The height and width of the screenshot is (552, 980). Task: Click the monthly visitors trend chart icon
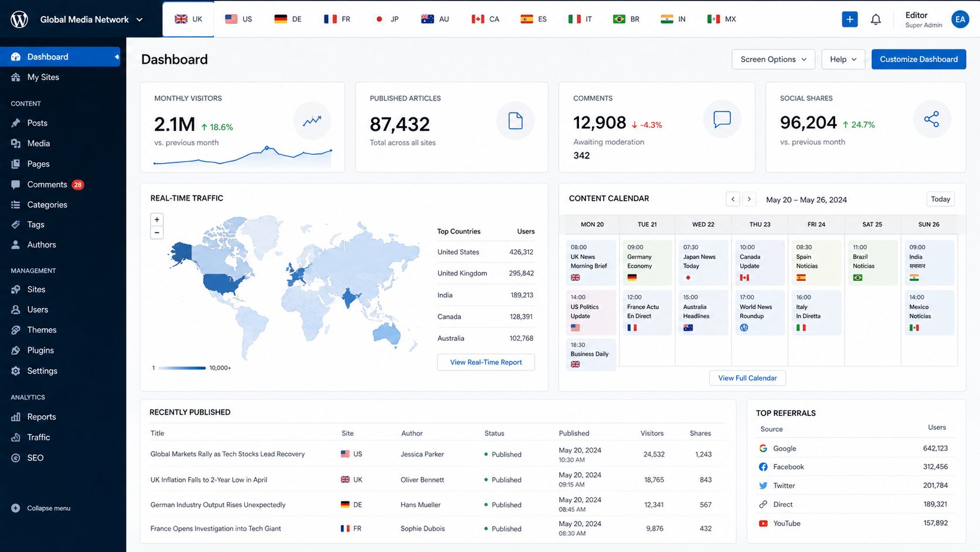(x=312, y=121)
